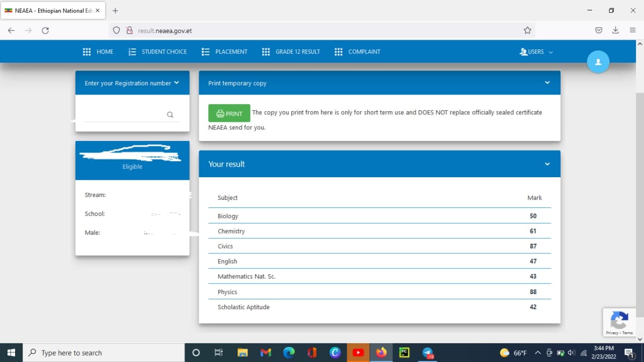Image resolution: width=644 pixels, height=362 pixels.
Task: Click the Windows Start button
Action: coord(11,352)
